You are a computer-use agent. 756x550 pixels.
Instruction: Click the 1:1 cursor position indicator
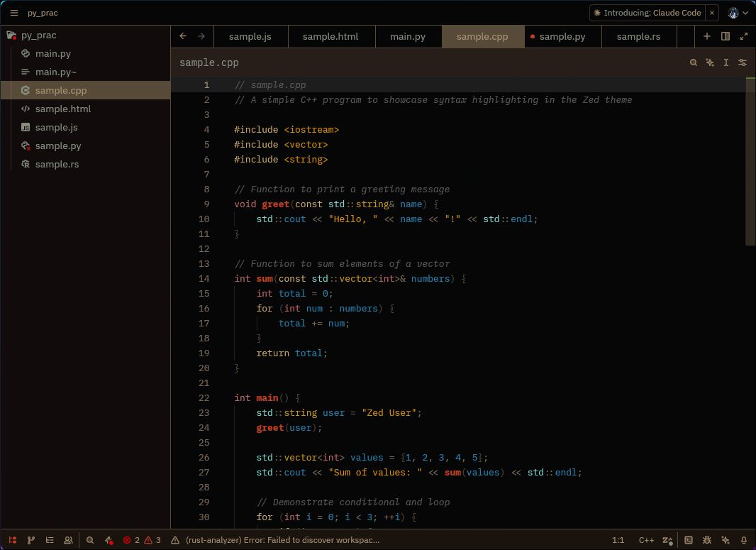click(618, 540)
